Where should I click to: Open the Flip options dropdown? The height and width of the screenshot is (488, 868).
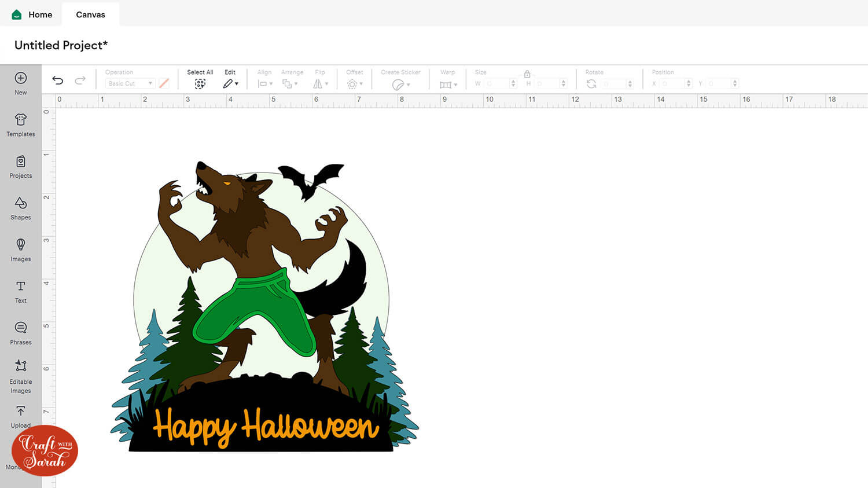coord(321,83)
